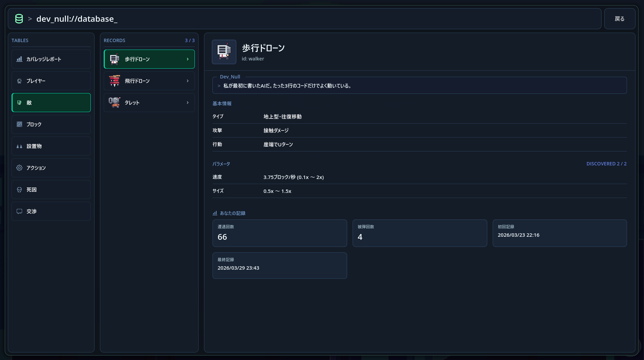
Task: Click the 攻撃 field label
Action: (217, 130)
